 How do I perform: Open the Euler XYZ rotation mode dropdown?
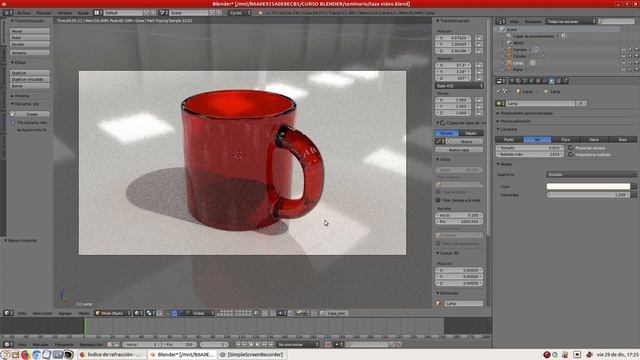pyautogui.click(x=459, y=86)
